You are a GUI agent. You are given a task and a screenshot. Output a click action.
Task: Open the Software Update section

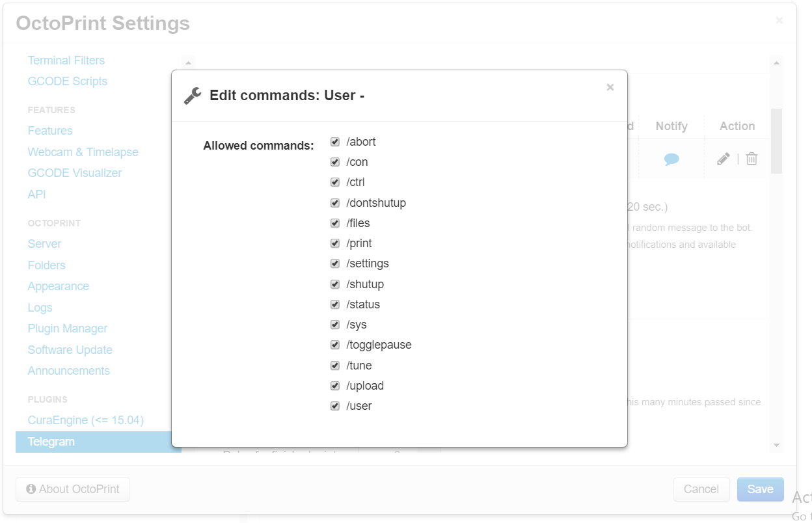click(x=70, y=350)
